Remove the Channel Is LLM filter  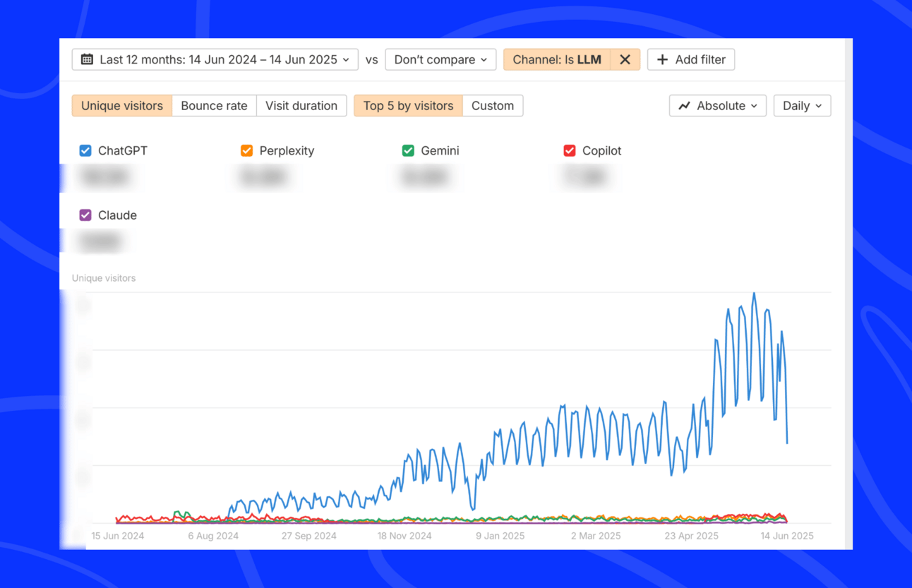click(625, 59)
